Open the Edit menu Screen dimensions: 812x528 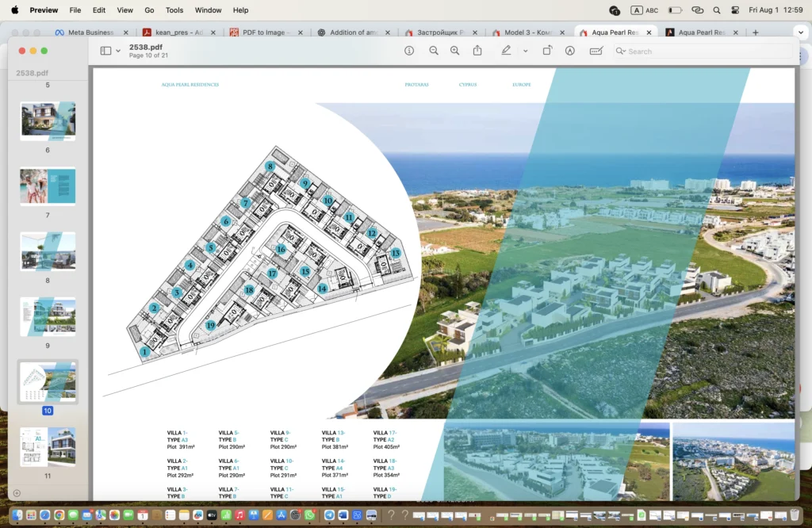point(99,10)
